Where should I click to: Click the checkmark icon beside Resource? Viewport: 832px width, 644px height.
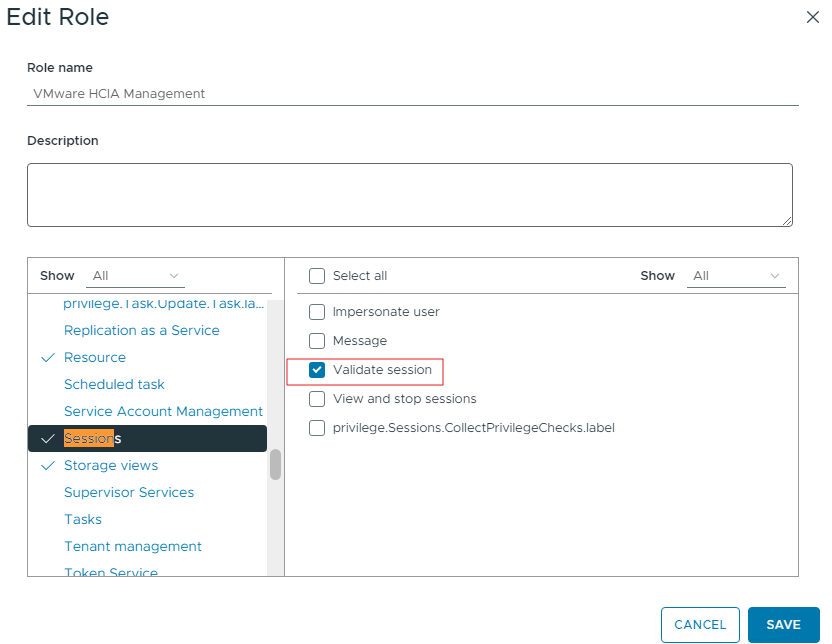coord(48,357)
